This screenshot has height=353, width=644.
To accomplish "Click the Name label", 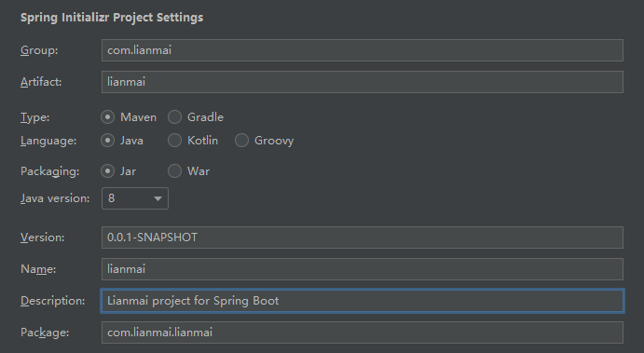I will [38, 269].
